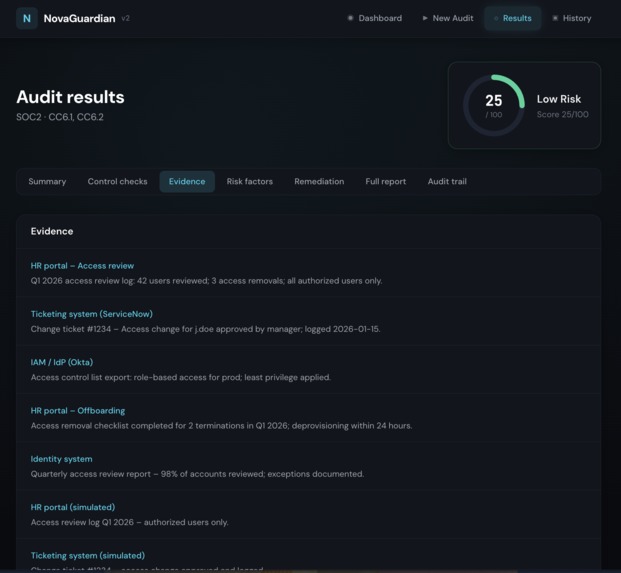
Task: Open the Dashboard page
Action: 375,18
